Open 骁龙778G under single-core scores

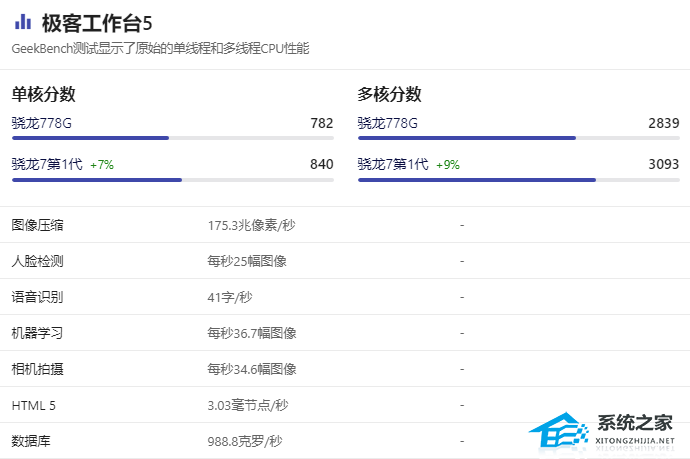click(42, 123)
